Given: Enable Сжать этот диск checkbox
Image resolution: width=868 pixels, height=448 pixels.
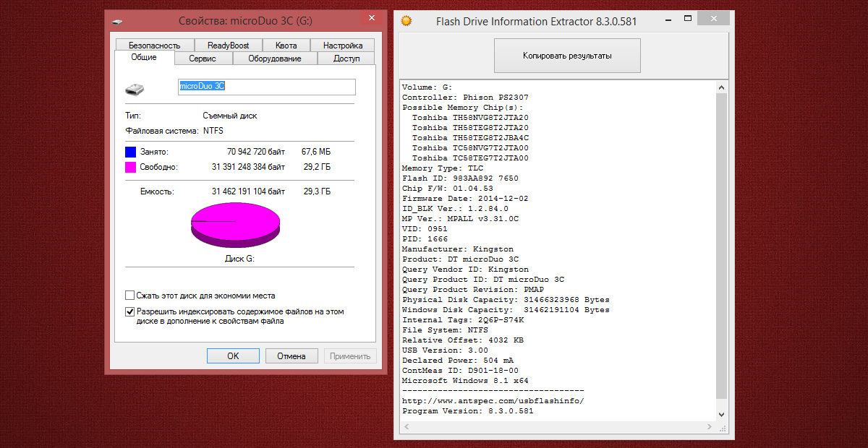Looking at the screenshot, I should click(x=130, y=296).
